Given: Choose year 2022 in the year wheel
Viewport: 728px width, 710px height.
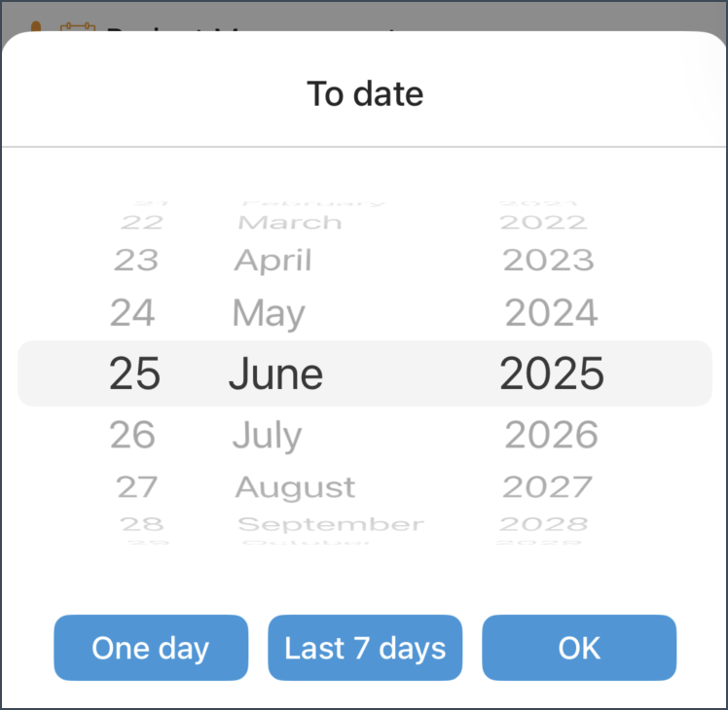Looking at the screenshot, I should coord(543,223).
